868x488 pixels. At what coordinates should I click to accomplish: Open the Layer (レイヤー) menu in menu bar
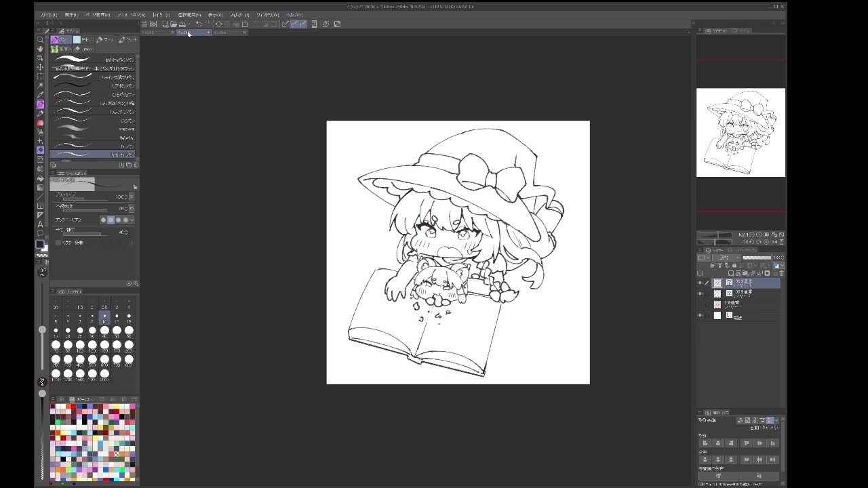point(161,14)
